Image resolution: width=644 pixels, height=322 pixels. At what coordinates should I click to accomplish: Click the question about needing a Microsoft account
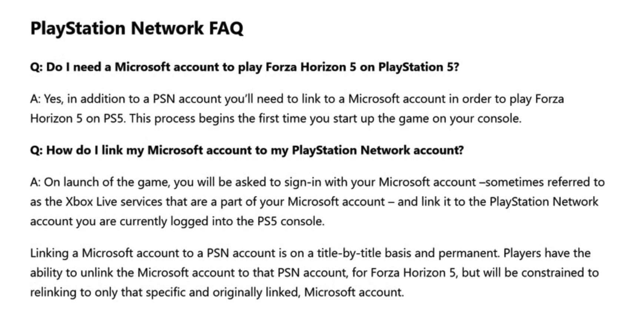tap(245, 67)
